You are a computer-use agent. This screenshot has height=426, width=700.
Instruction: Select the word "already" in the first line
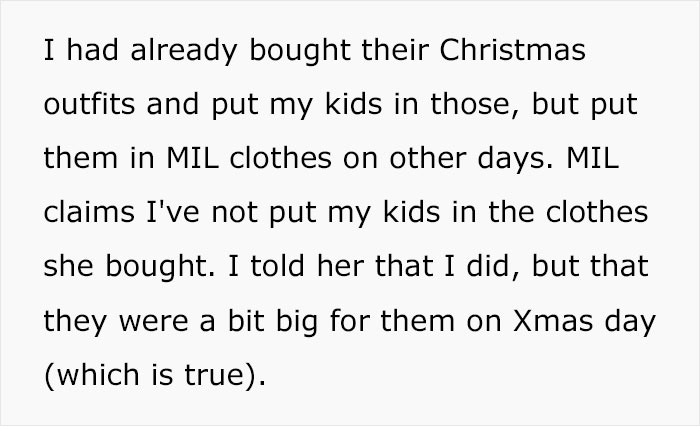pyautogui.click(x=184, y=50)
